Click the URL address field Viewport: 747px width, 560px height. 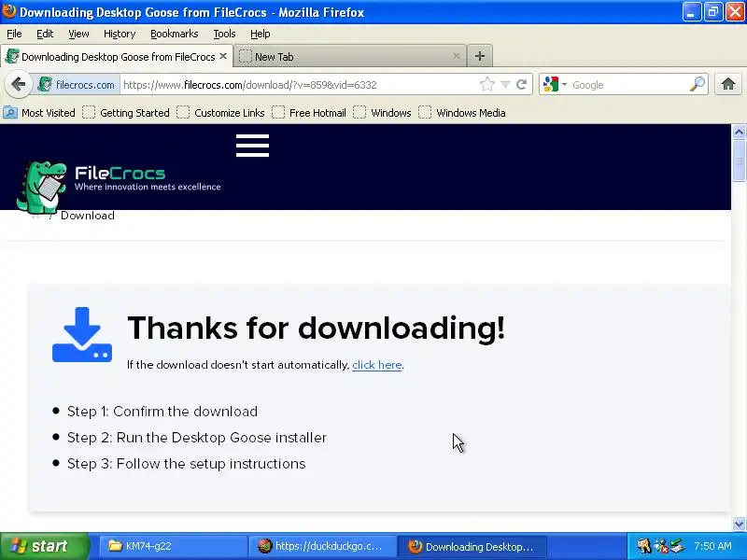coord(300,85)
